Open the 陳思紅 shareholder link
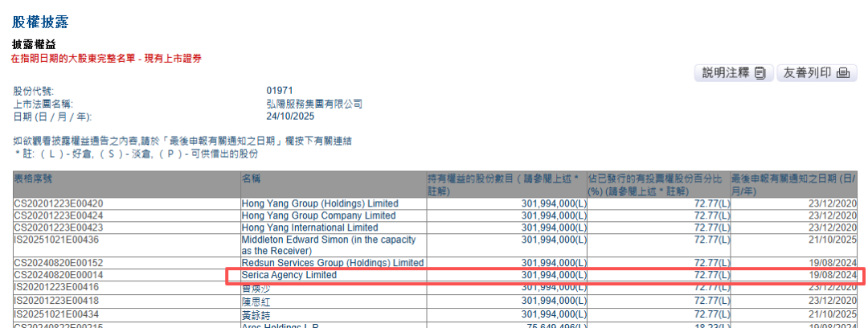Viewport: 868px width, 328px height. 256,302
